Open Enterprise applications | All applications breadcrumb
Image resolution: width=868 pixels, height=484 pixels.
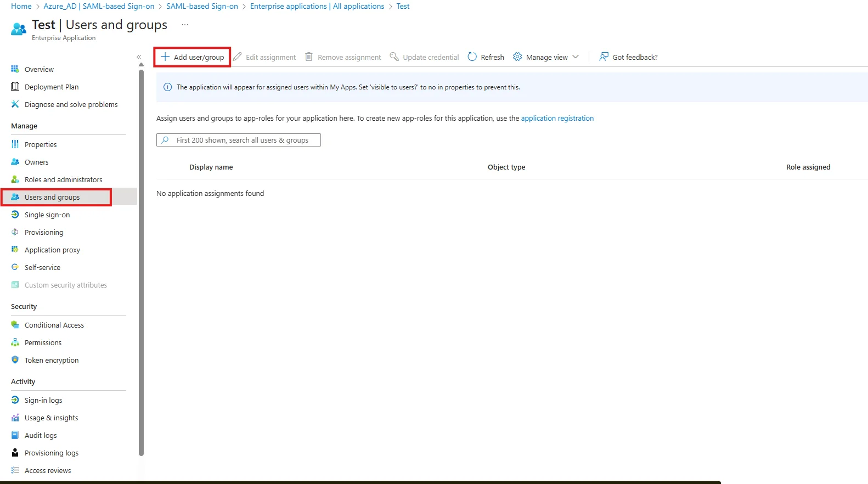point(317,6)
